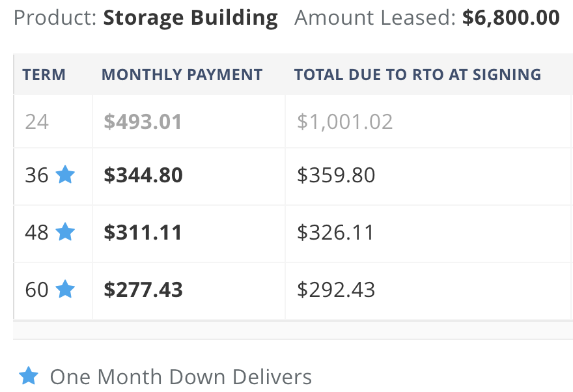The image size is (573, 392).
Task: Click TOTAL DUE TO RTO AT SIGNING header
Action: (x=417, y=74)
